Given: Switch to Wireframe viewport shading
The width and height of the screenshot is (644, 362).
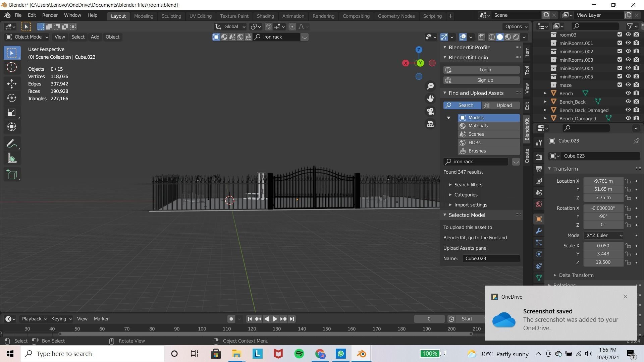Looking at the screenshot, I should coord(492,37).
